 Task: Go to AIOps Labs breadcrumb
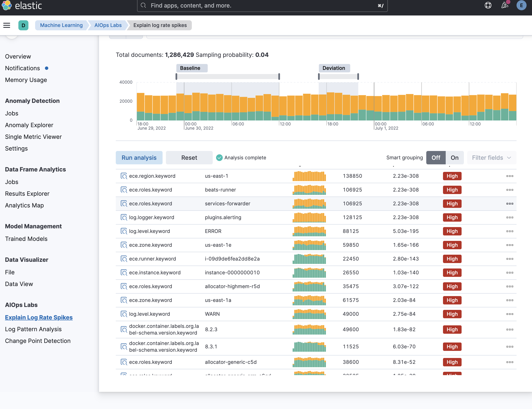[108, 25]
